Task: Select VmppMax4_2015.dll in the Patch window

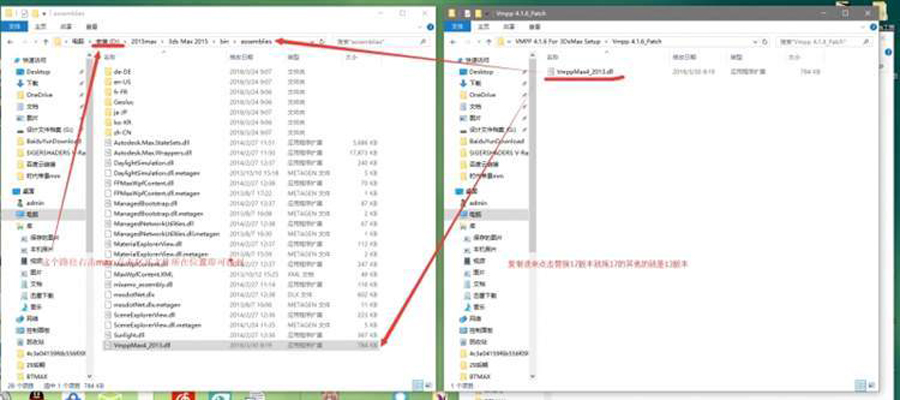Action: [581, 72]
